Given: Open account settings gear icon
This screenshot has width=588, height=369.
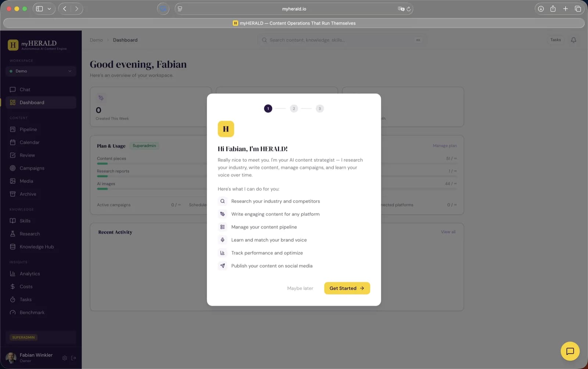Looking at the screenshot, I should [x=65, y=358].
